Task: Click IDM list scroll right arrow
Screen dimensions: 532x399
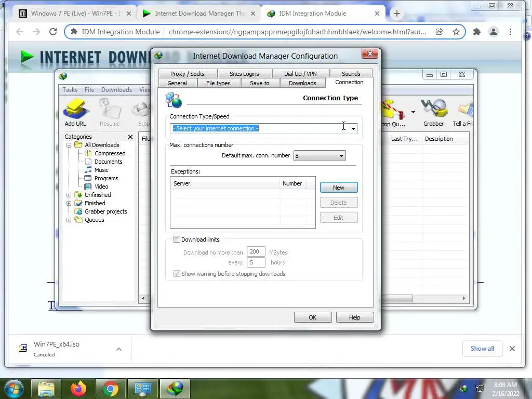Action: (464, 298)
